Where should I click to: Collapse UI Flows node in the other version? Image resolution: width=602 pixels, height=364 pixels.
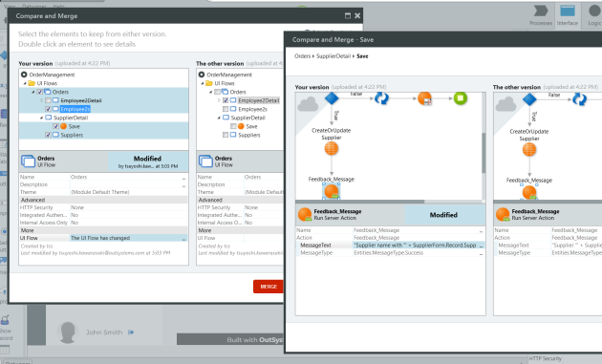pyautogui.click(x=203, y=83)
